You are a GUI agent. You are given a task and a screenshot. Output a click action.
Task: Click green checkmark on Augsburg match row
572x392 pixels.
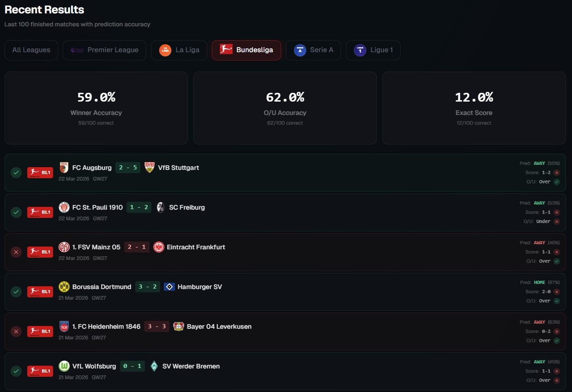[16, 173]
